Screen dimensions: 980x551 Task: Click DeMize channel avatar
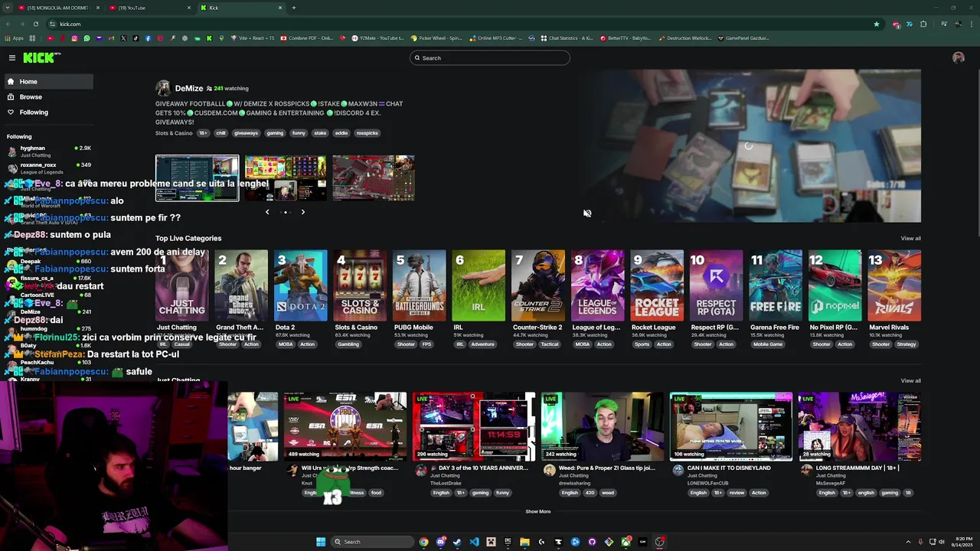(x=162, y=88)
